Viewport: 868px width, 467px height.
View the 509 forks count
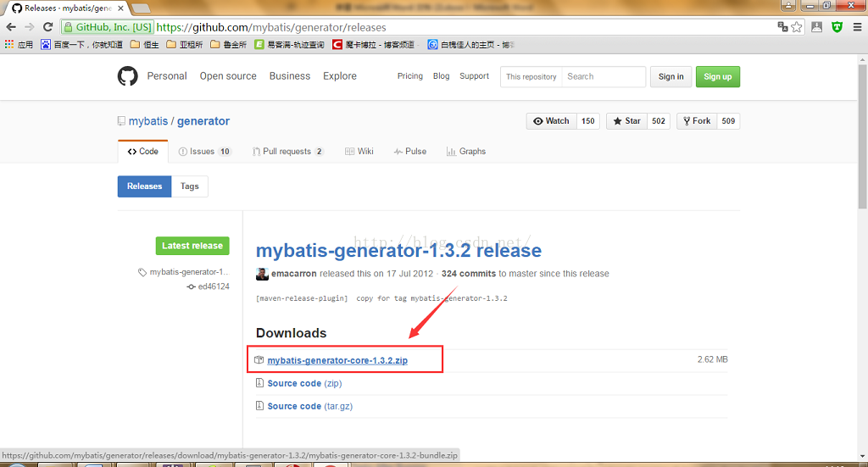[728, 121]
